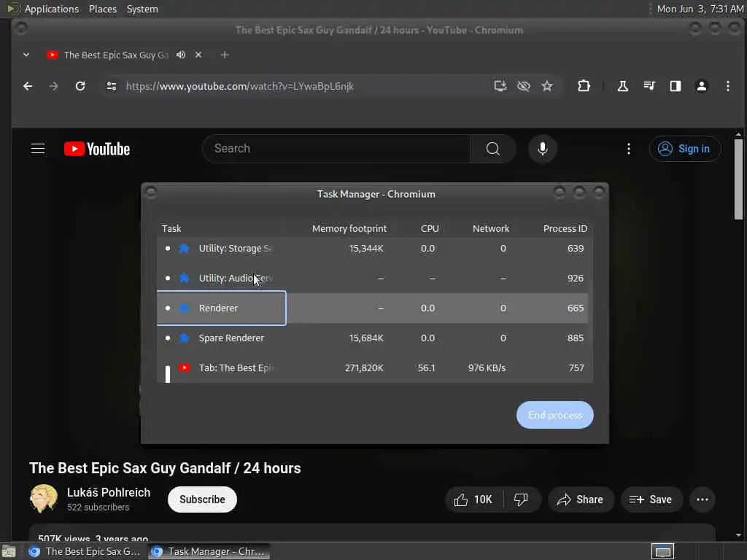
Task: Open the Extensions puzzle icon
Action: [584, 86]
